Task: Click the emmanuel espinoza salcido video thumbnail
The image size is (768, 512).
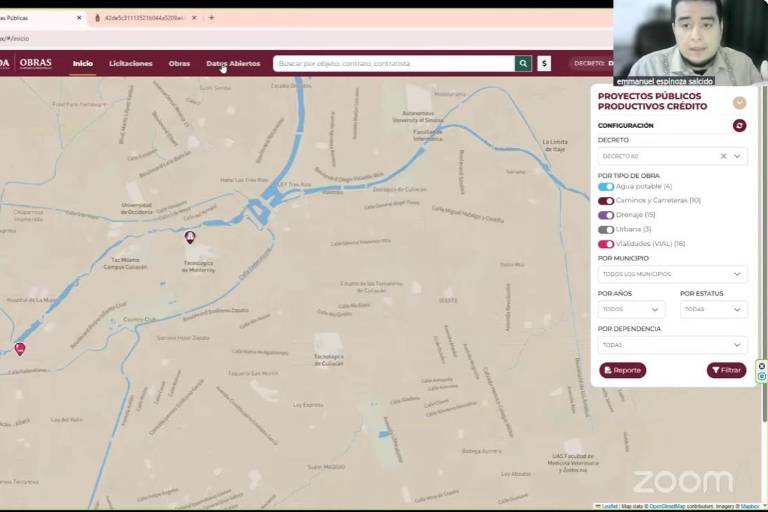Action: [691, 43]
